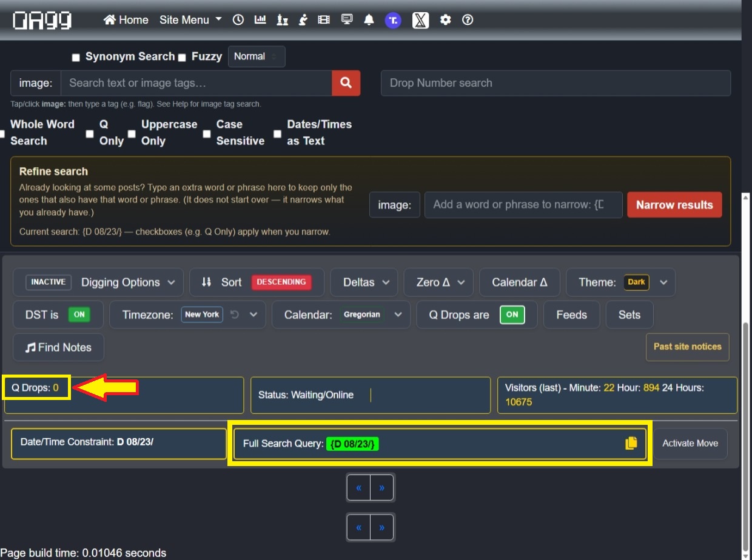Click the Date/Time Constraint: D 08/23/ box
The image size is (752, 560).
[x=119, y=444]
